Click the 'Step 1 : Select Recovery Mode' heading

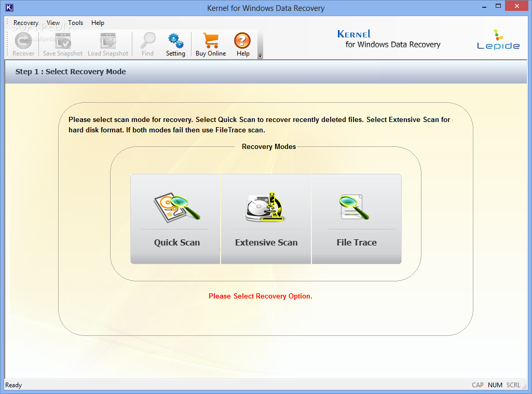(x=71, y=72)
